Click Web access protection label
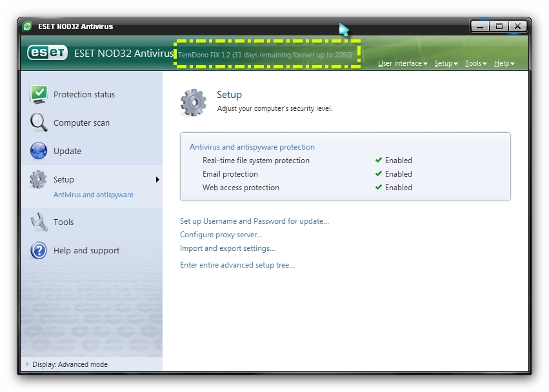This screenshot has width=549, height=392. 241,188
